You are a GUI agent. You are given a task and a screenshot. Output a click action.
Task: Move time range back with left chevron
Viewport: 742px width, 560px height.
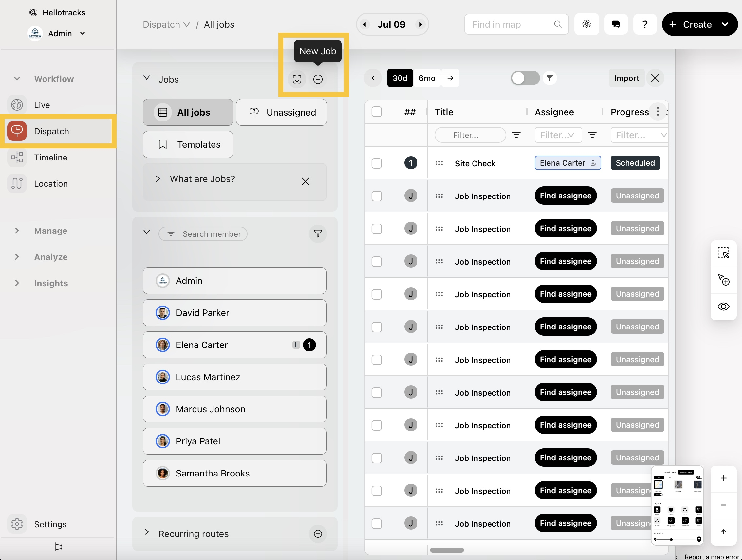tap(373, 78)
